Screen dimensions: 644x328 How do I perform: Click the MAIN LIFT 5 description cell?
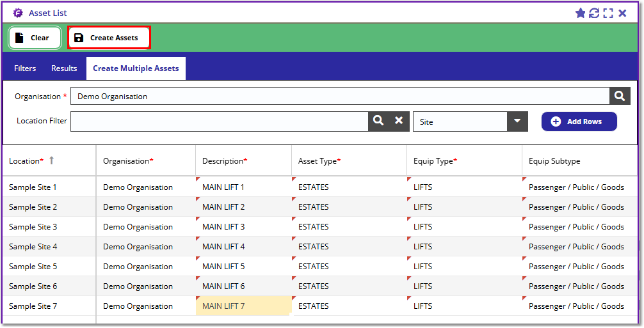[243, 267]
